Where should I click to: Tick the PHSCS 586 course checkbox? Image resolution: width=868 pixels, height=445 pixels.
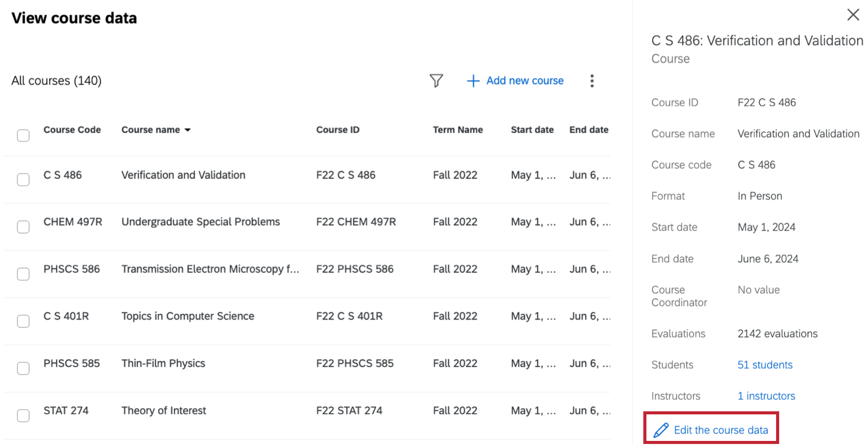pyautogui.click(x=23, y=274)
